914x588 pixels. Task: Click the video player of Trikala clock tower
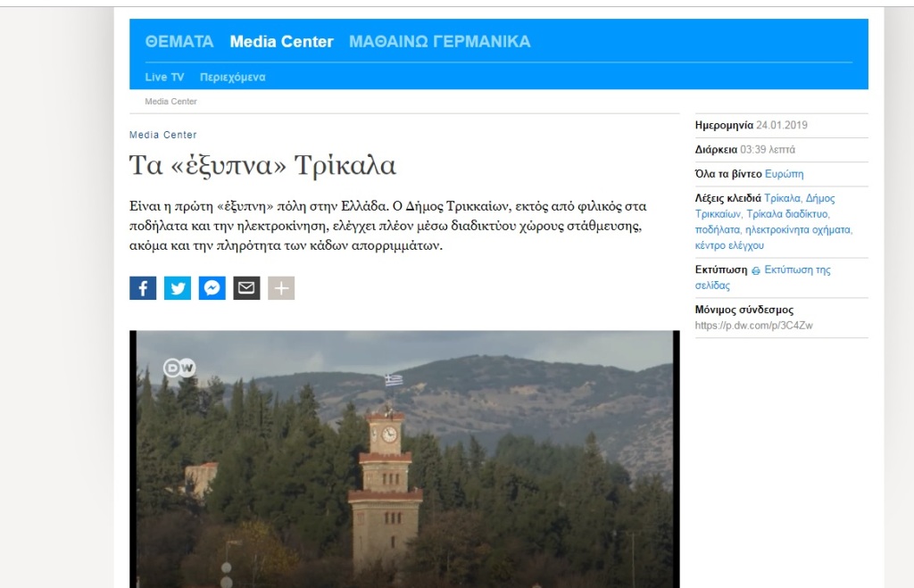pyautogui.click(x=404, y=460)
